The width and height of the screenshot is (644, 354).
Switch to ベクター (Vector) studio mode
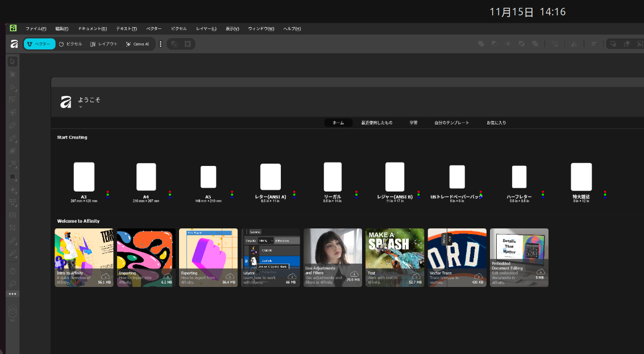(x=39, y=44)
